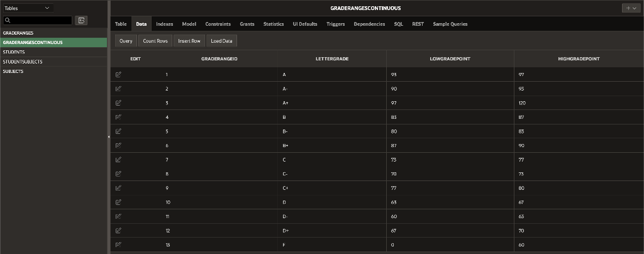Open the Tables object type dropdown
The height and width of the screenshot is (254, 644).
point(27,8)
